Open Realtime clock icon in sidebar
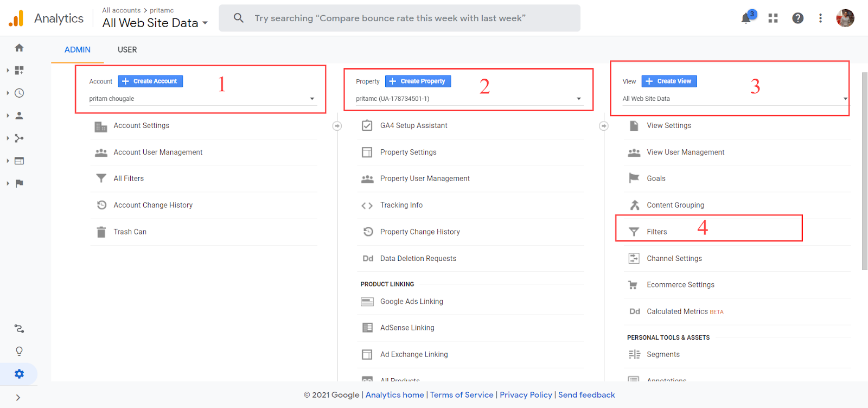Image resolution: width=868 pixels, height=408 pixels. click(x=19, y=93)
